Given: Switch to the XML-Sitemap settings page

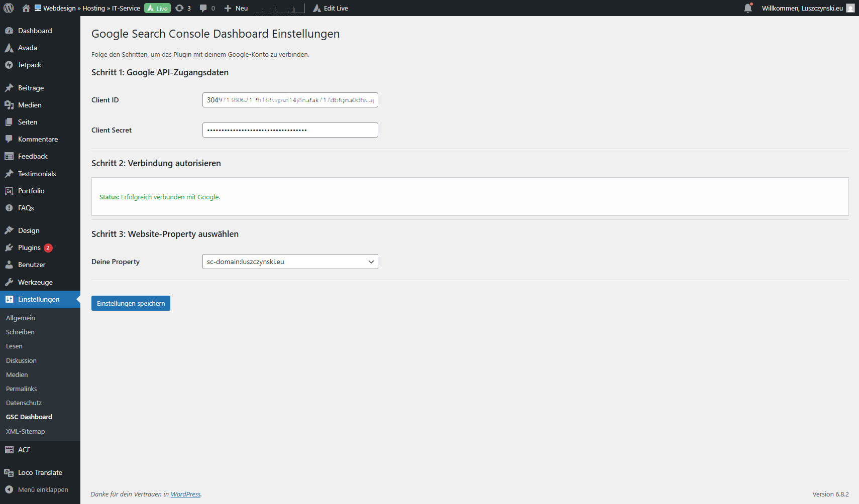Looking at the screenshot, I should click(x=25, y=431).
